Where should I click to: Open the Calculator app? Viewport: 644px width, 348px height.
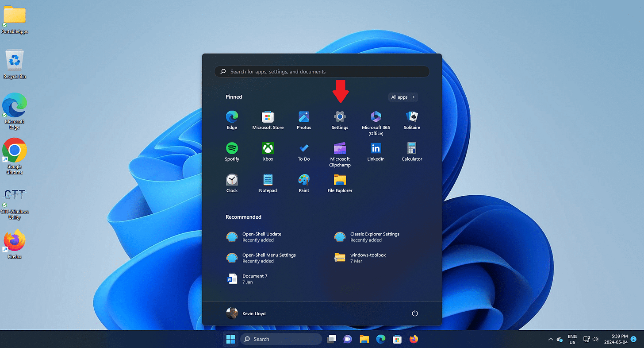(x=412, y=152)
